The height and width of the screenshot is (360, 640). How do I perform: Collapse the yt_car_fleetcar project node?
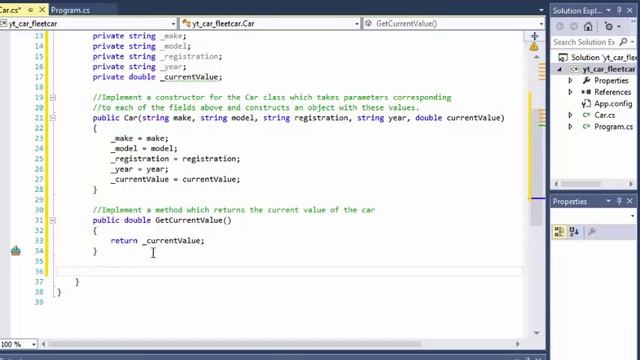560,69
